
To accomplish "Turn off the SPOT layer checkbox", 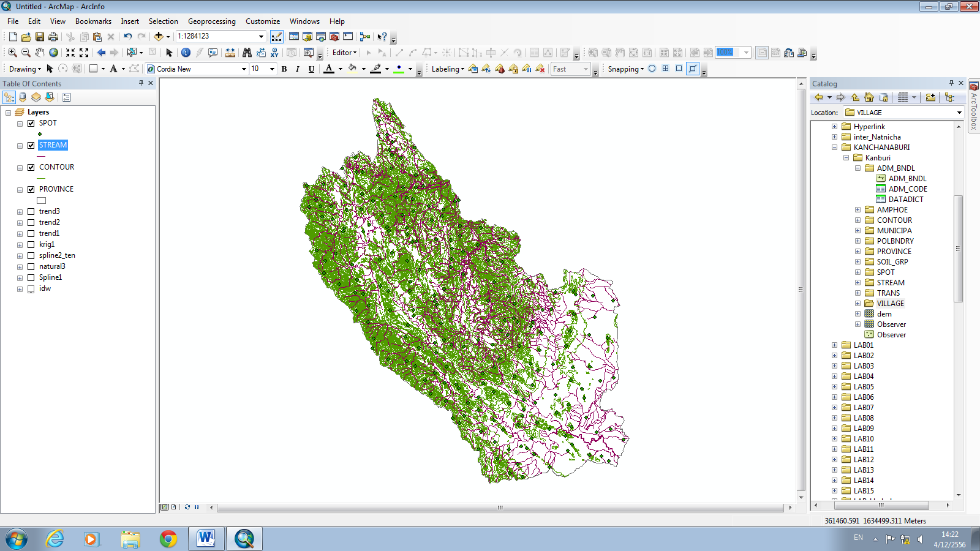I will point(31,123).
